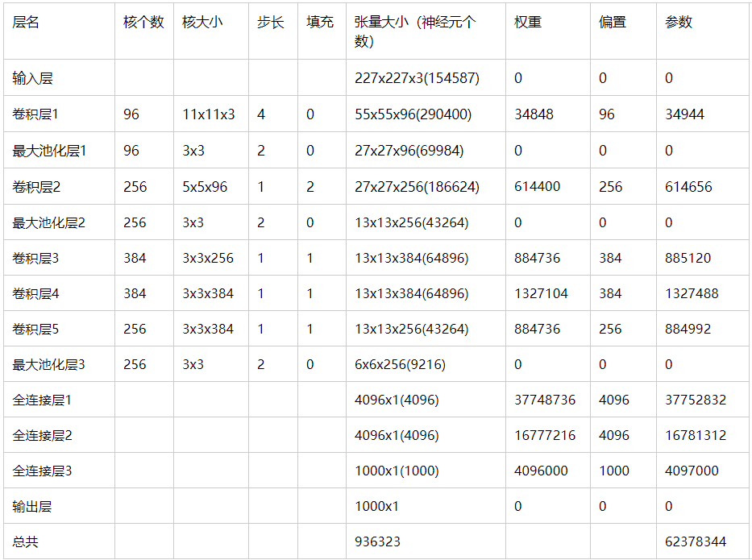Click the 张量大小 (神经元个数) header

click(x=415, y=31)
